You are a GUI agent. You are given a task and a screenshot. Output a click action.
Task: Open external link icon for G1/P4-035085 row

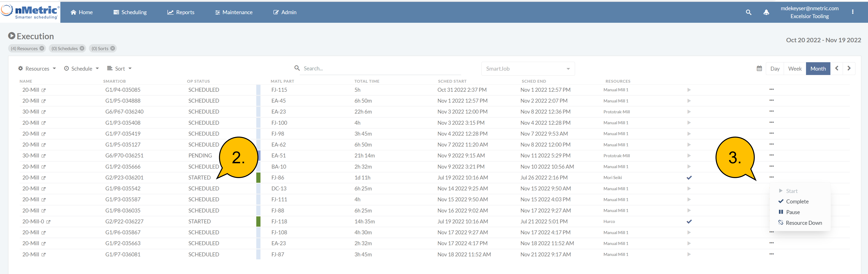43,90
